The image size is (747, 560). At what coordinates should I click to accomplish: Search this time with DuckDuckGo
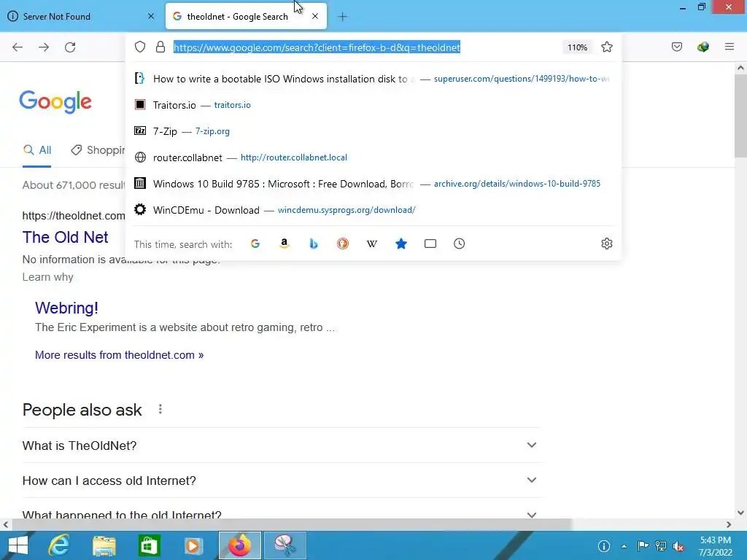tap(343, 244)
